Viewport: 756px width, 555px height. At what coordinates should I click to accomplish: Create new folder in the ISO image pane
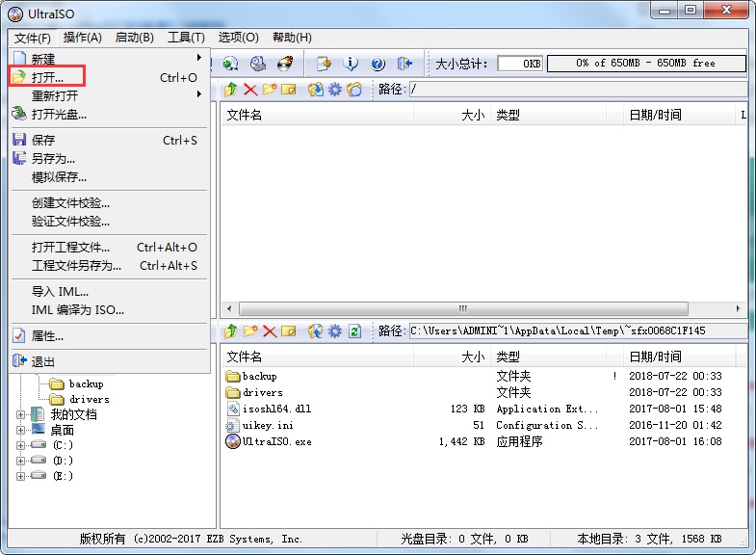point(270,90)
